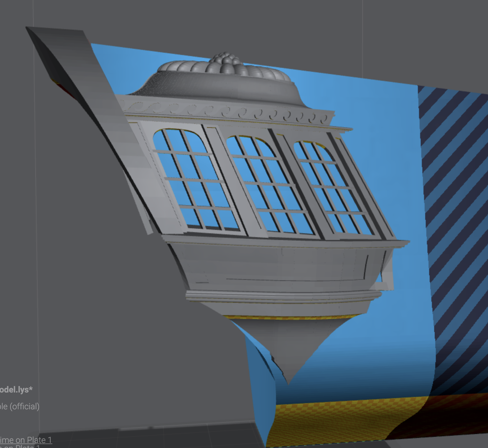The height and width of the screenshot is (448, 488).
Task: Click the '(official)' profile label
Action: 25,407
